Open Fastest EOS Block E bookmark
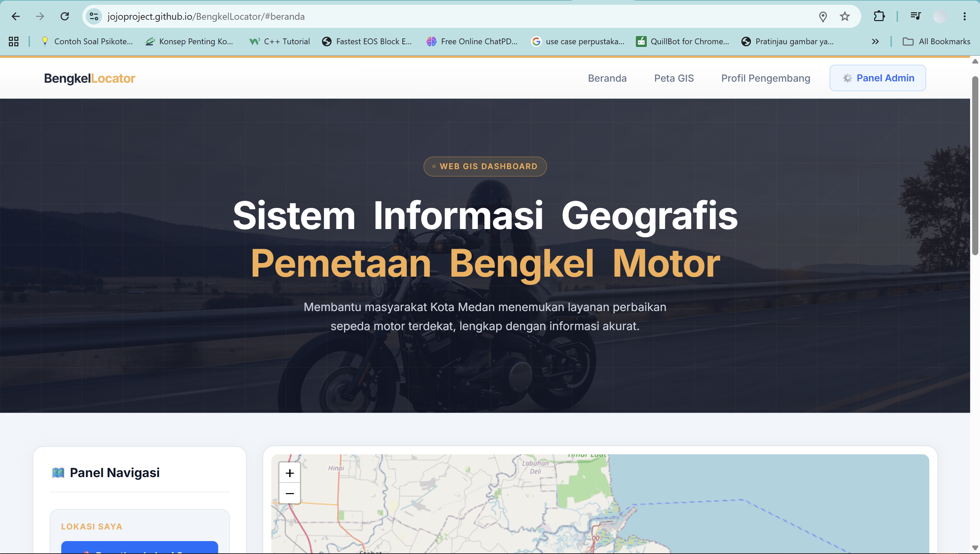980x554 pixels. (x=367, y=42)
